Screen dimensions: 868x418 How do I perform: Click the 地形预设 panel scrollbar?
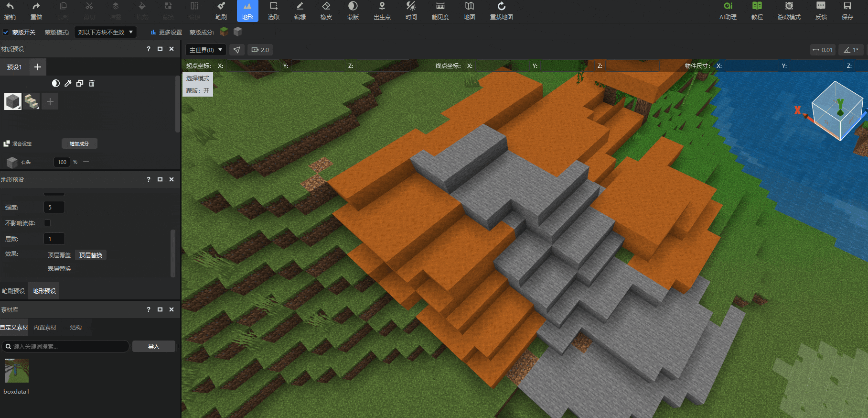tap(173, 253)
